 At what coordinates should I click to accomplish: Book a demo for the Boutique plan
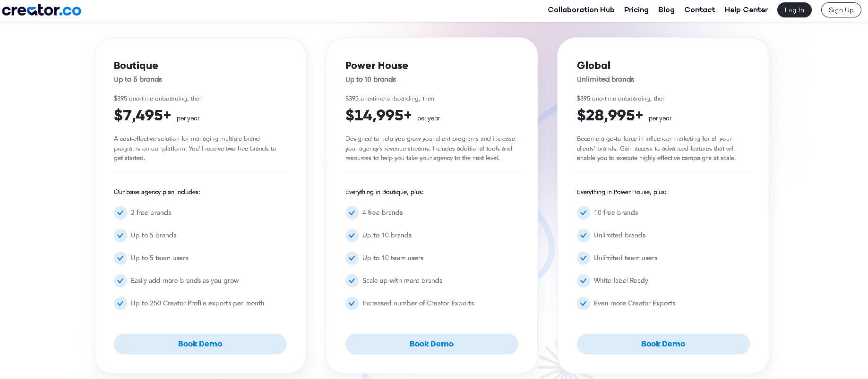[x=200, y=344]
